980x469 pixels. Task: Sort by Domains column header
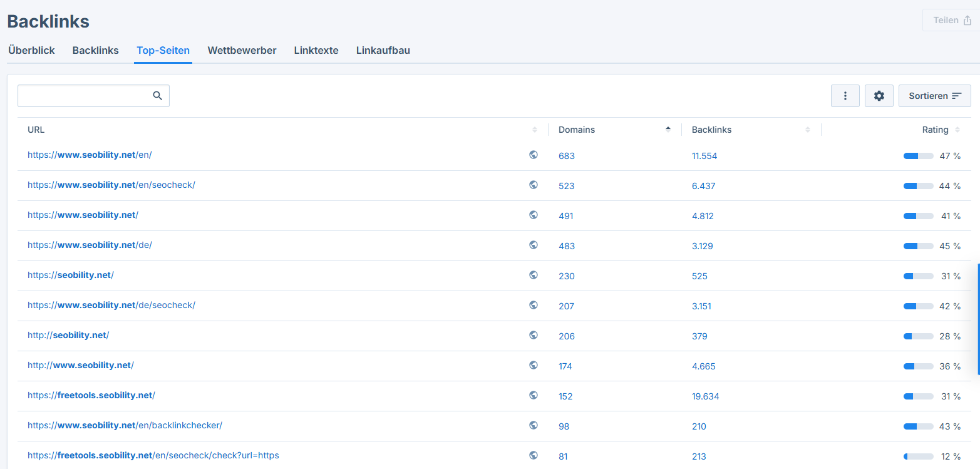click(x=577, y=130)
